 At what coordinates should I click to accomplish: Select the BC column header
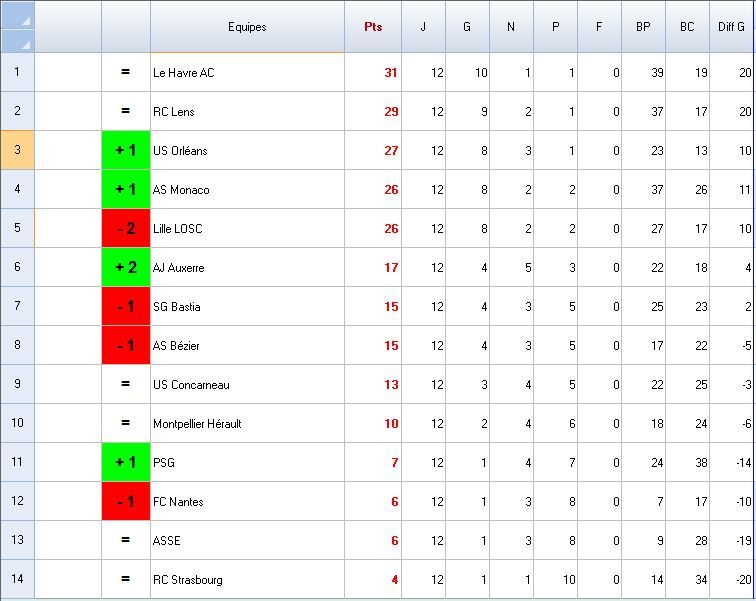687,27
